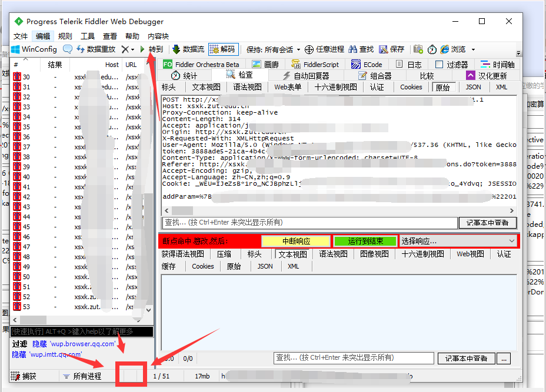
Task: Toggle 捕获 capturing in status bar
Action: pos(24,376)
